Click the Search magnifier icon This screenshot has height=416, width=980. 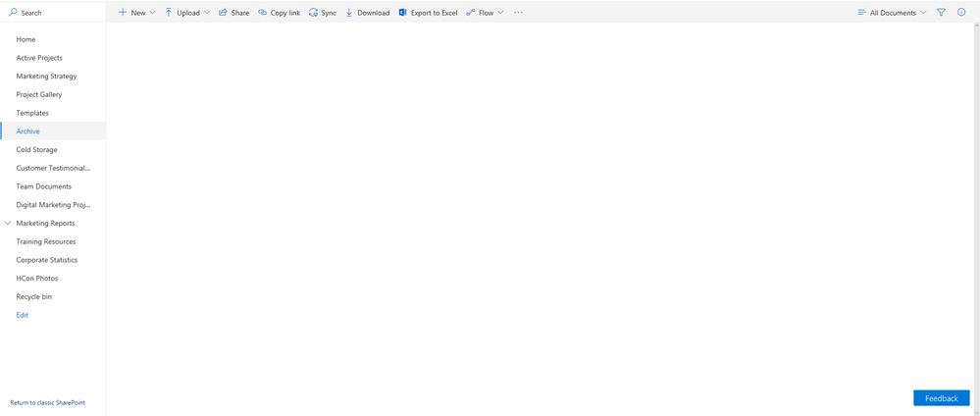coord(13,12)
